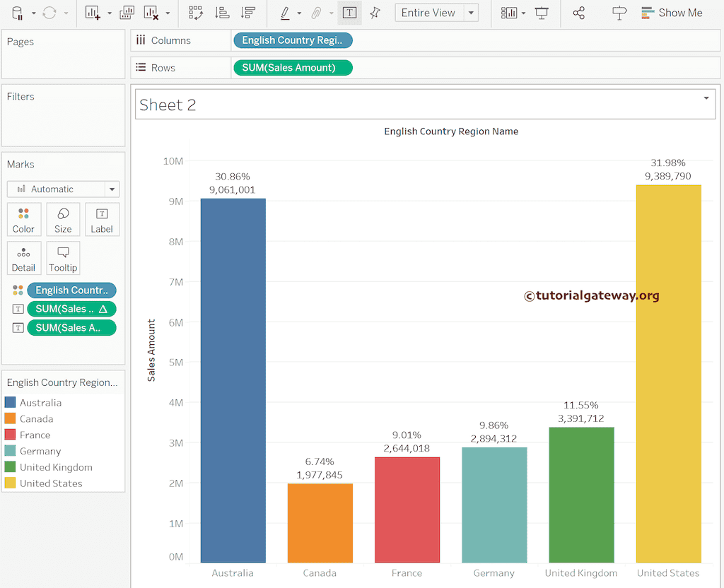Click the Duplicate sheet icon
Image resolution: width=724 pixels, height=588 pixels.
point(127,13)
